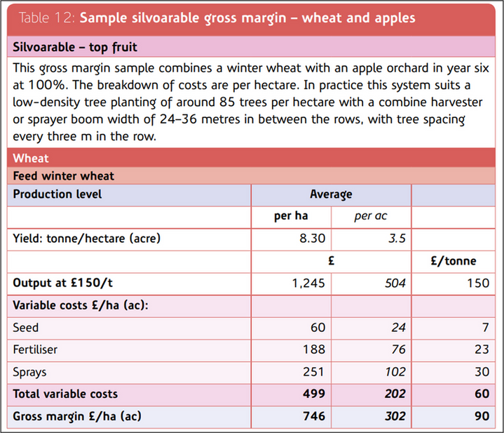Click the Table 12 title header
The width and height of the screenshot is (504, 433).
coord(217,18)
